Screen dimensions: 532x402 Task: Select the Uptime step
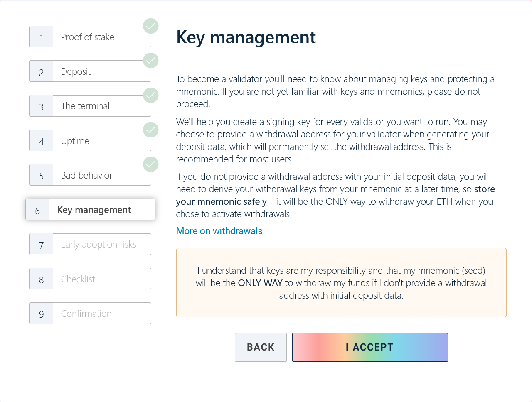[90, 141]
